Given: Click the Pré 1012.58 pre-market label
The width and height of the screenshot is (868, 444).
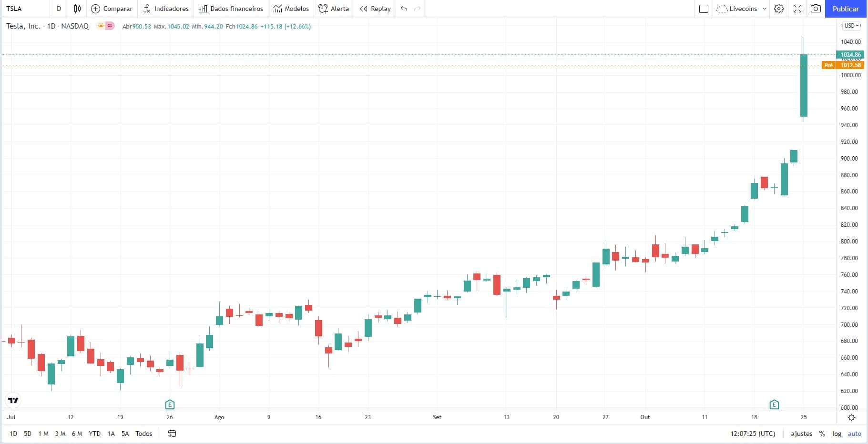Looking at the screenshot, I should click(x=843, y=65).
